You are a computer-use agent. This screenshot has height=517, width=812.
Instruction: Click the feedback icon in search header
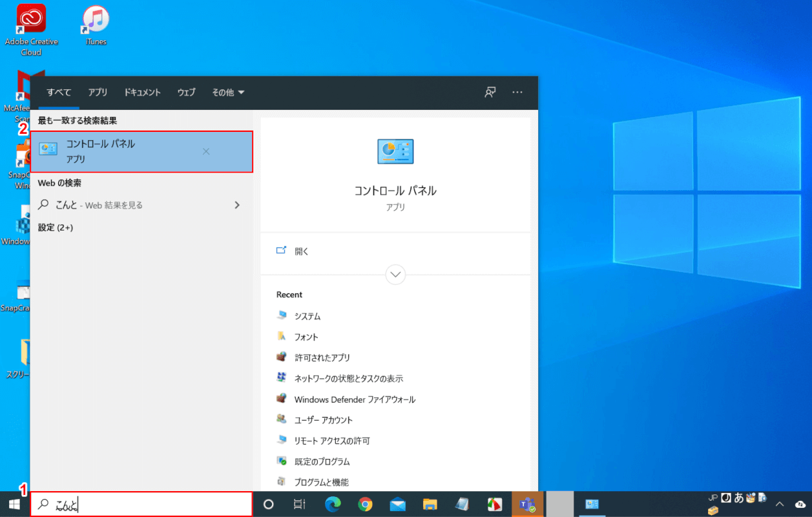(490, 92)
